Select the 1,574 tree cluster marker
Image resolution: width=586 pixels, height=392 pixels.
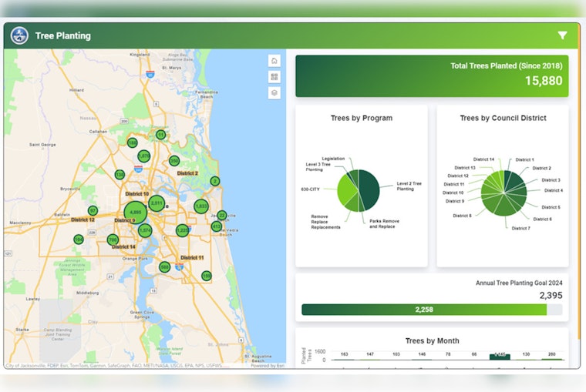pyautogui.click(x=145, y=231)
